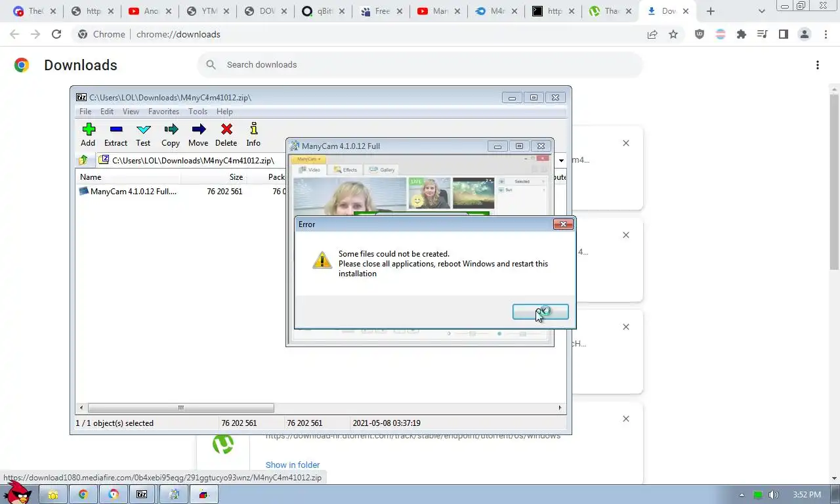Viewport: 840px width, 504px height.
Task: Click the volume speaker tray icon
Action: click(x=774, y=495)
